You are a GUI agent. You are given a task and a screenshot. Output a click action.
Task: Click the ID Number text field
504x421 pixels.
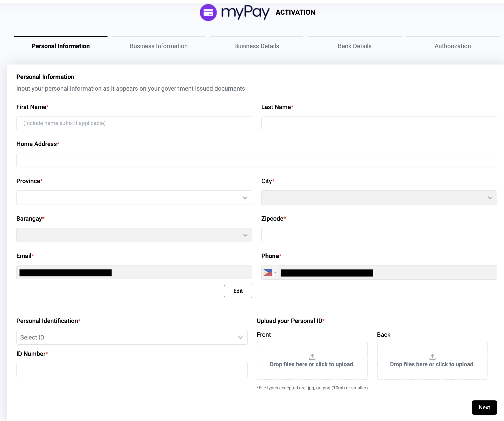[132, 370]
